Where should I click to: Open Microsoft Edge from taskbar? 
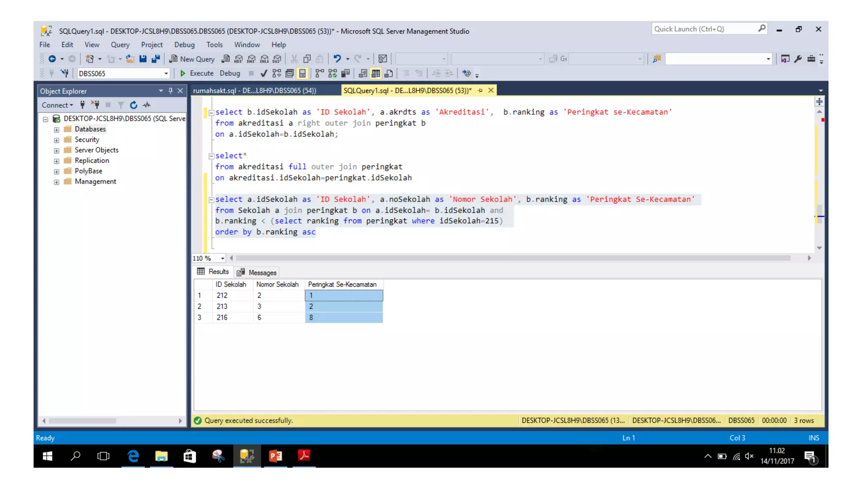pos(134,456)
